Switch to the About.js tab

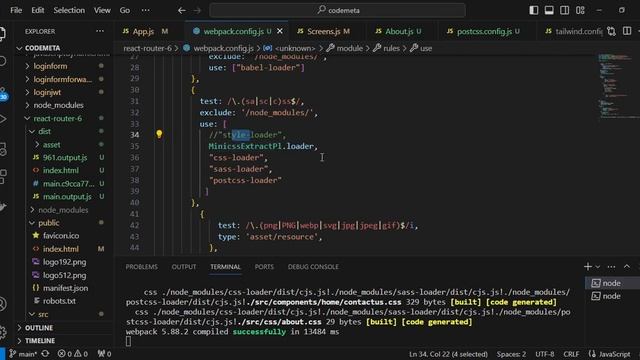click(398, 31)
